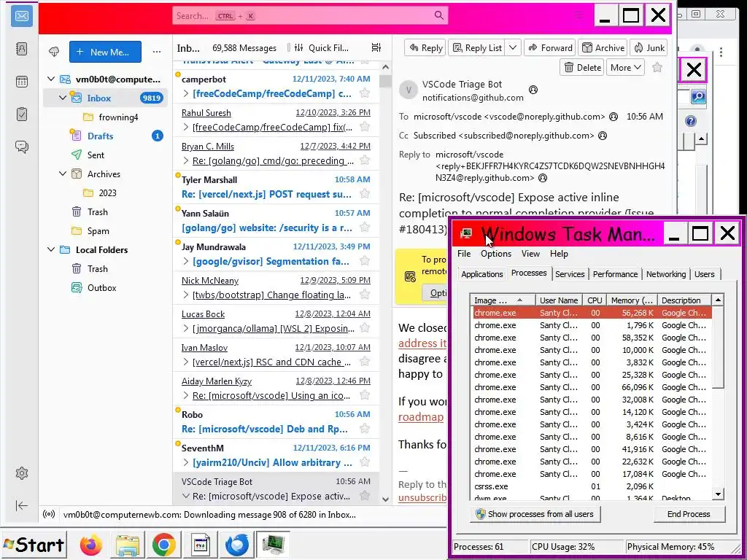Open folder pane options three-dot menu
Screen dimensions: 747x560
click(157, 52)
